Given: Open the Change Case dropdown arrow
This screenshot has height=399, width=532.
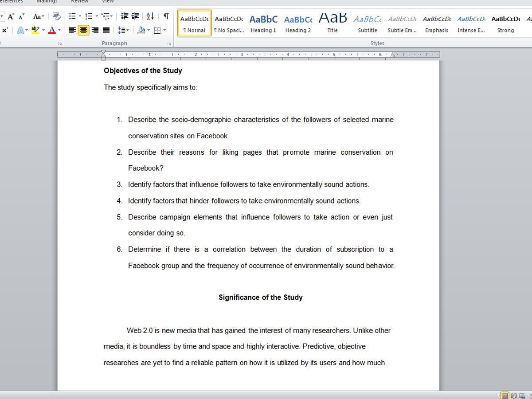Looking at the screenshot, I should [x=43, y=17].
